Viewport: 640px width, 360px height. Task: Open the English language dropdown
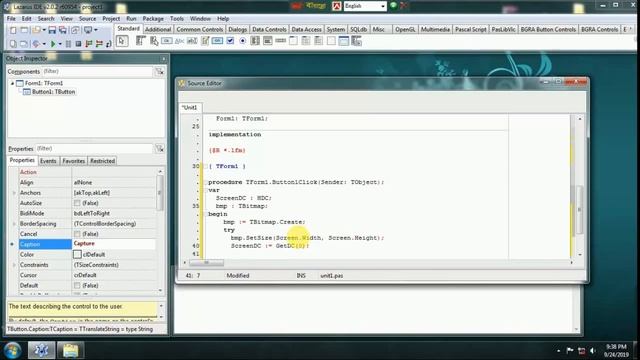point(382,6)
